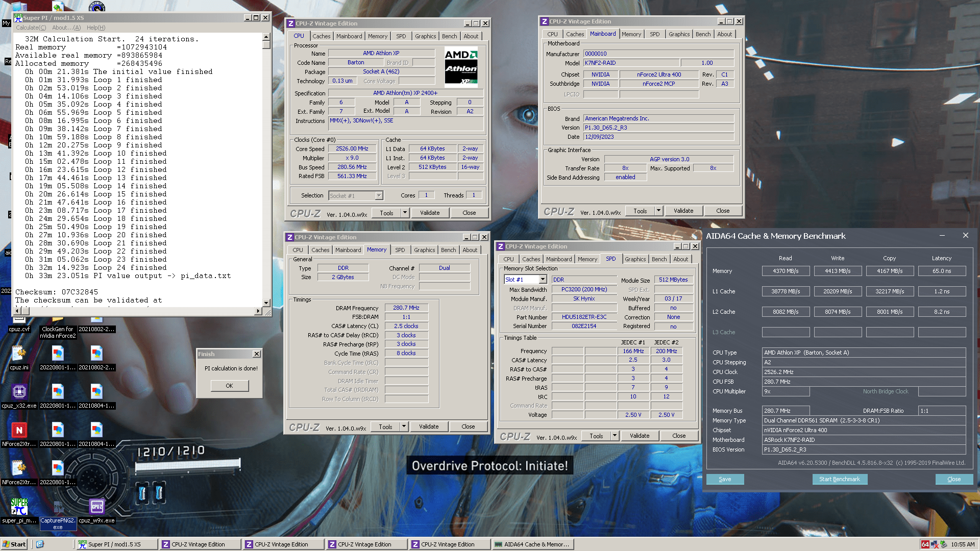Click the Part Number HDU5182ETR-E3C
The width and height of the screenshot is (980, 551).
584,317
